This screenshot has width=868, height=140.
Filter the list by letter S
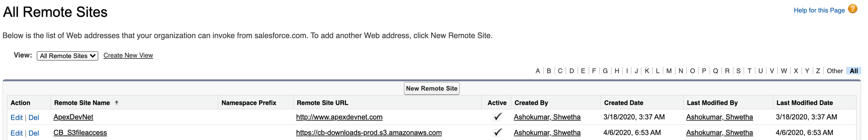[x=738, y=71]
